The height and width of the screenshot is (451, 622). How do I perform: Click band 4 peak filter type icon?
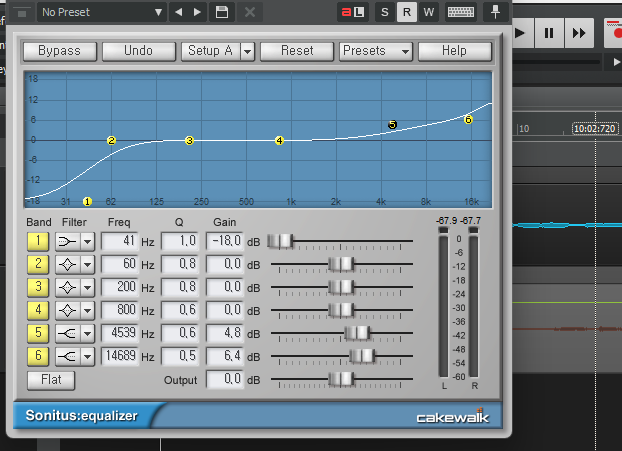tap(67, 310)
